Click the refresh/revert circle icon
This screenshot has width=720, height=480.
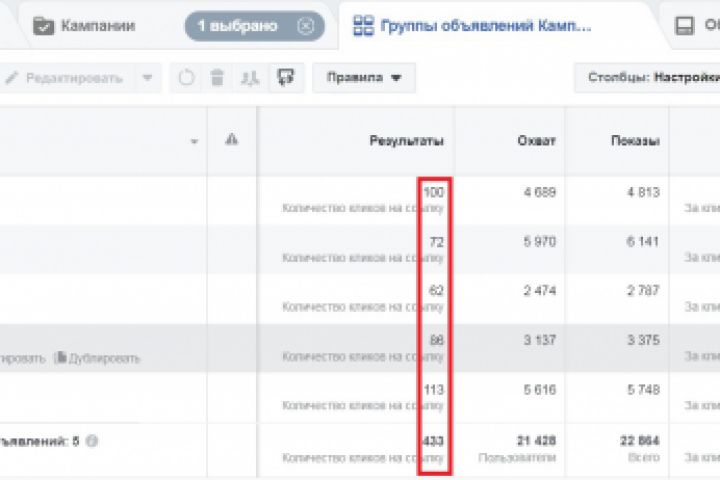click(186, 78)
